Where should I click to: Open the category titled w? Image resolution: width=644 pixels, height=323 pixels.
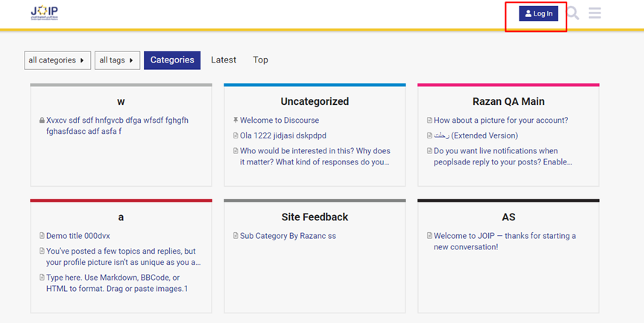121,101
